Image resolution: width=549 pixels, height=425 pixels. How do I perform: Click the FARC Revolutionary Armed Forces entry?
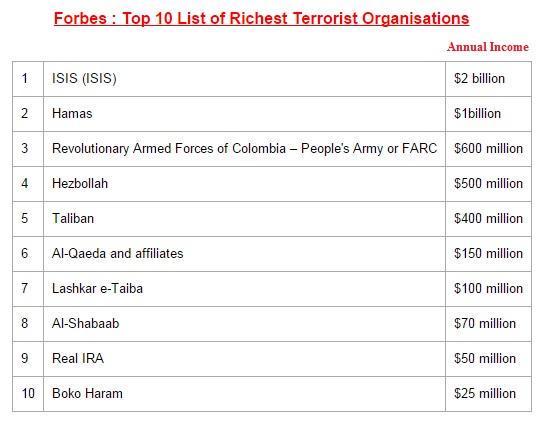[244, 149]
